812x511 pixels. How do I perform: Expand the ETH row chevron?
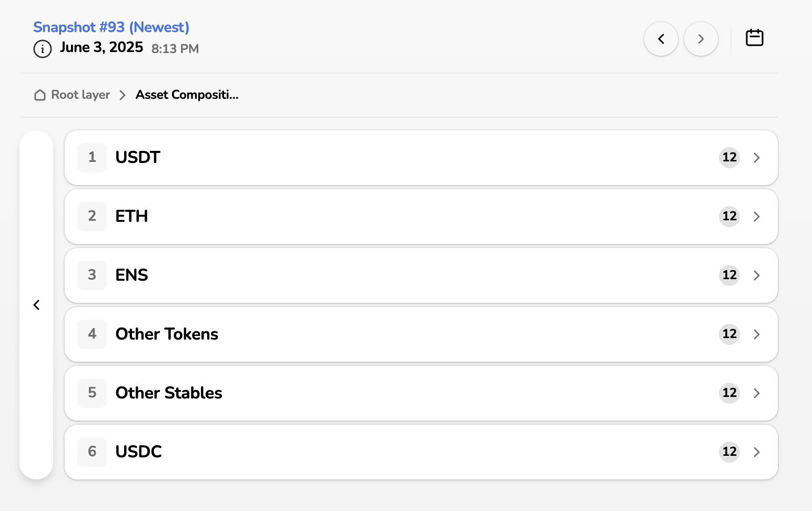point(756,217)
